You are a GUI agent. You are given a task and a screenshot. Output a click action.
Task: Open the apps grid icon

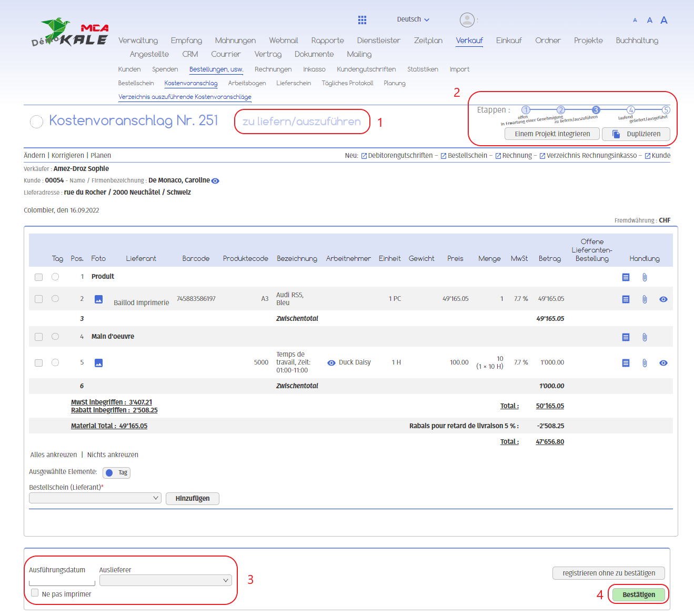(362, 20)
